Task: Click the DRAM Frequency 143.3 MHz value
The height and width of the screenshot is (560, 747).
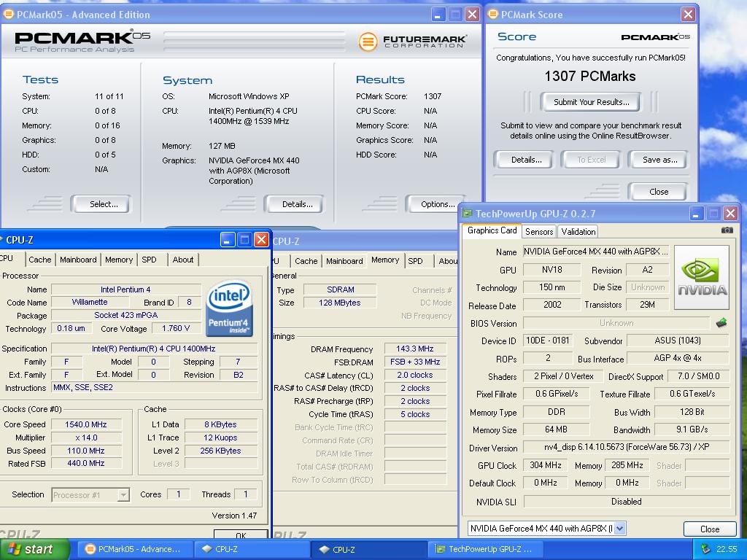Action: (x=415, y=349)
